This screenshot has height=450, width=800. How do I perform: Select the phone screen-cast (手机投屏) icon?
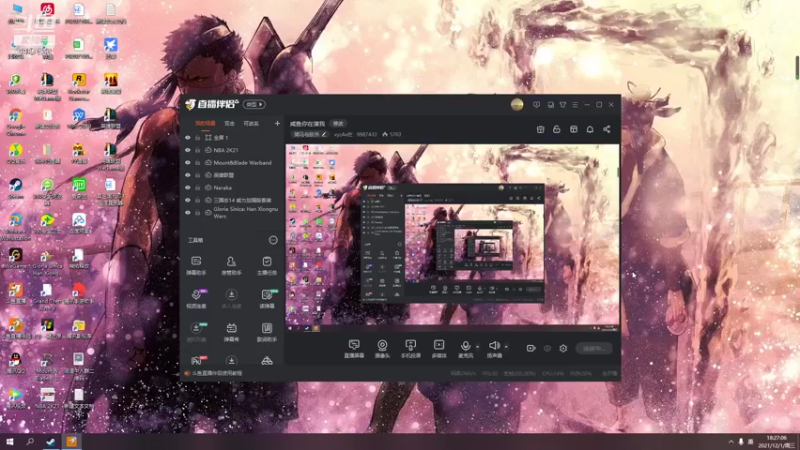click(410, 348)
